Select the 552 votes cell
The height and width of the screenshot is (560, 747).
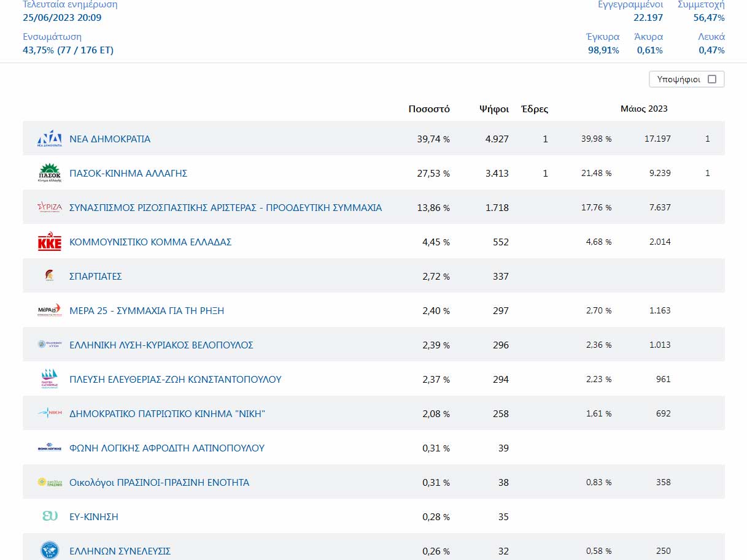pos(501,242)
